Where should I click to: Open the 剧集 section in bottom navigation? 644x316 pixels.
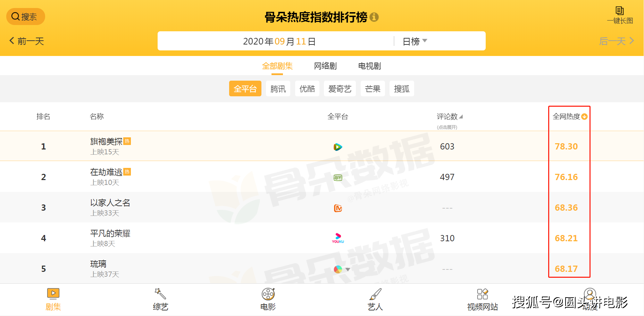(x=53, y=298)
